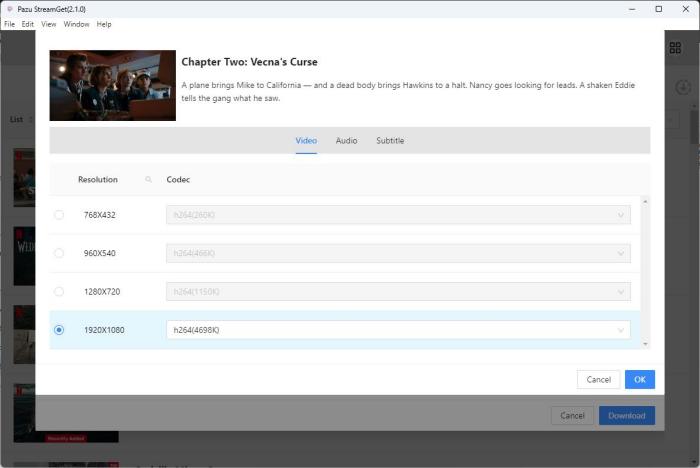
Task: Click the scroll down arrow of resolution list
Action: point(645,344)
